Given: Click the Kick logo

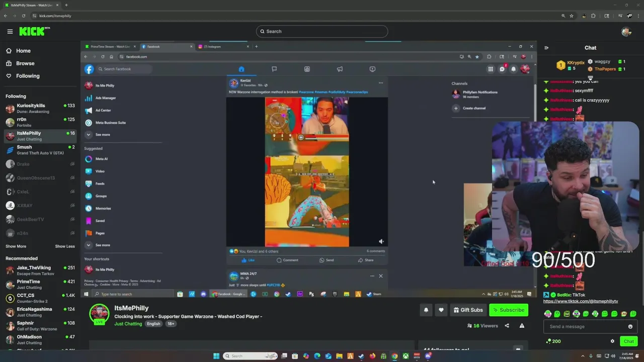Looking at the screenshot, I should pos(34,31).
